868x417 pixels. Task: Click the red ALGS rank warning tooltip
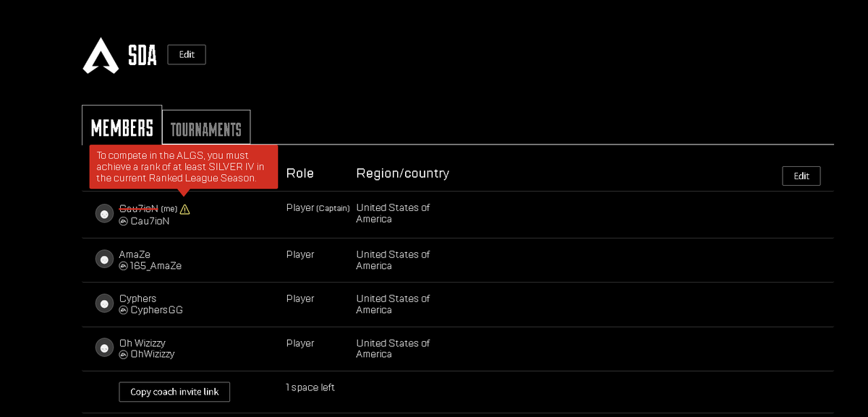(184, 167)
